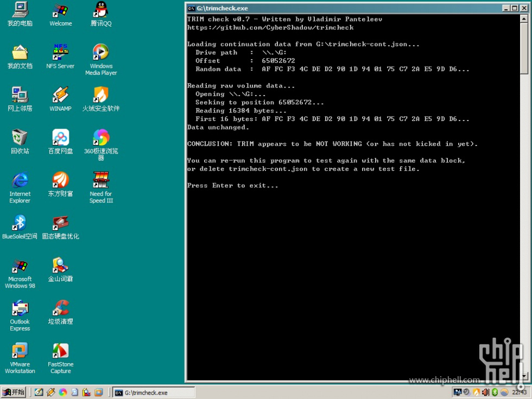Image resolution: width=532 pixels, height=399 pixels.
Task: Click the console scrollbar up arrow
Action: [x=524, y=18]
